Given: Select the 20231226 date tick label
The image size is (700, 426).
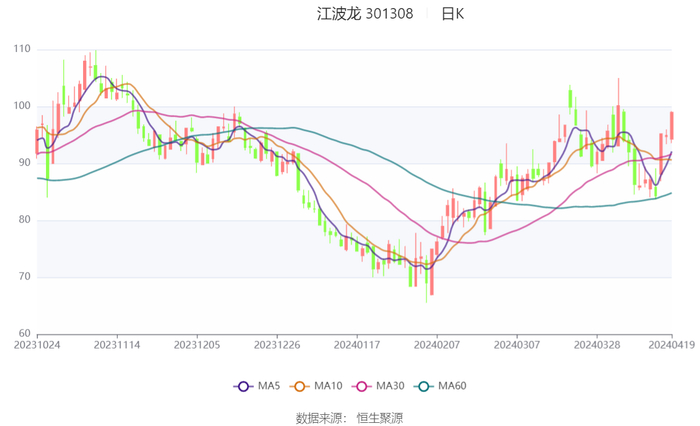Looking at the screenshot, I should click(x=277, y=343).
